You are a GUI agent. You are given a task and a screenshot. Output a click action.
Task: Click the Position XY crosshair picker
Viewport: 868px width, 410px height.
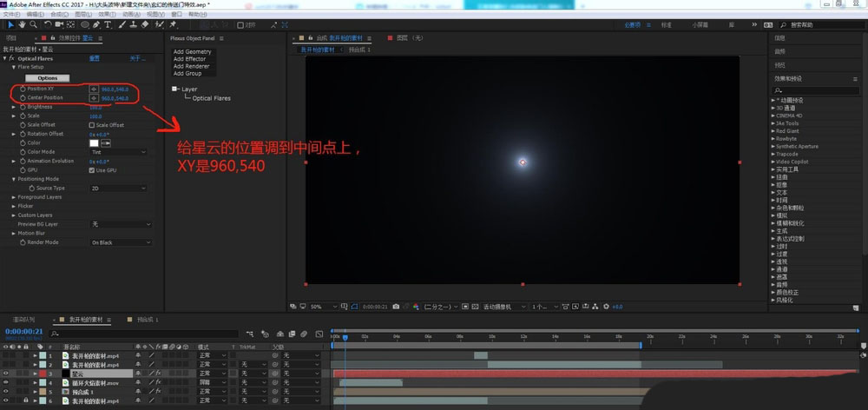point(94,89)
